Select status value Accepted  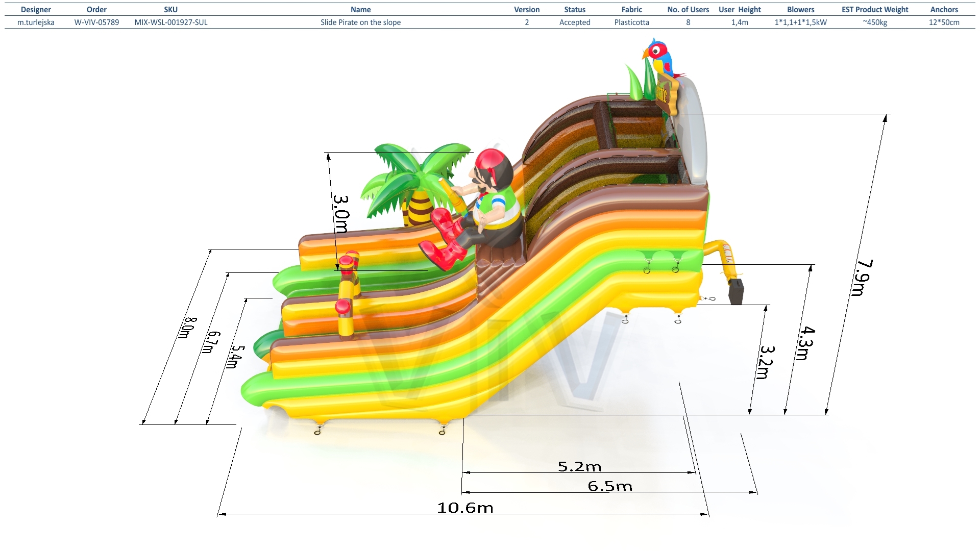(x=575, y=22)
